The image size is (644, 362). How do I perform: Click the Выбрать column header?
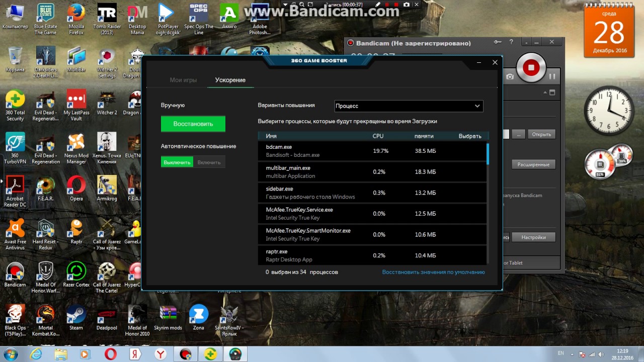[x=470, y=136]
